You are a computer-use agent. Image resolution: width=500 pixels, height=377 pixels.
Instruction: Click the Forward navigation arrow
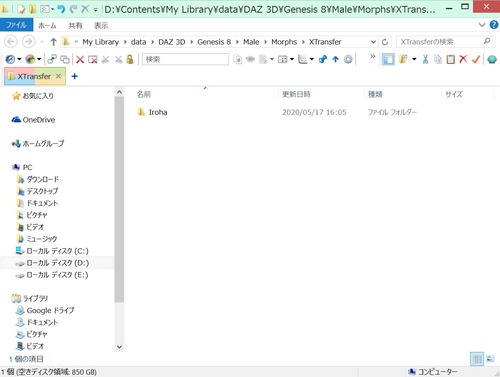28,42
